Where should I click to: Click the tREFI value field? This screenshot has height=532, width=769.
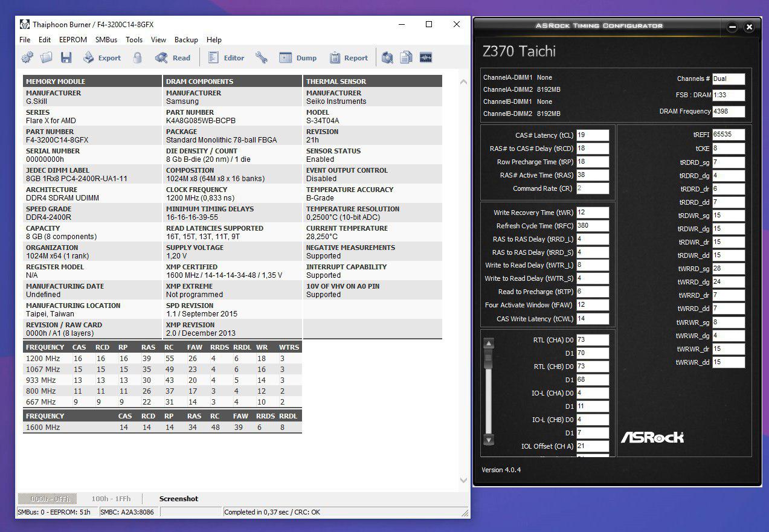729,135
